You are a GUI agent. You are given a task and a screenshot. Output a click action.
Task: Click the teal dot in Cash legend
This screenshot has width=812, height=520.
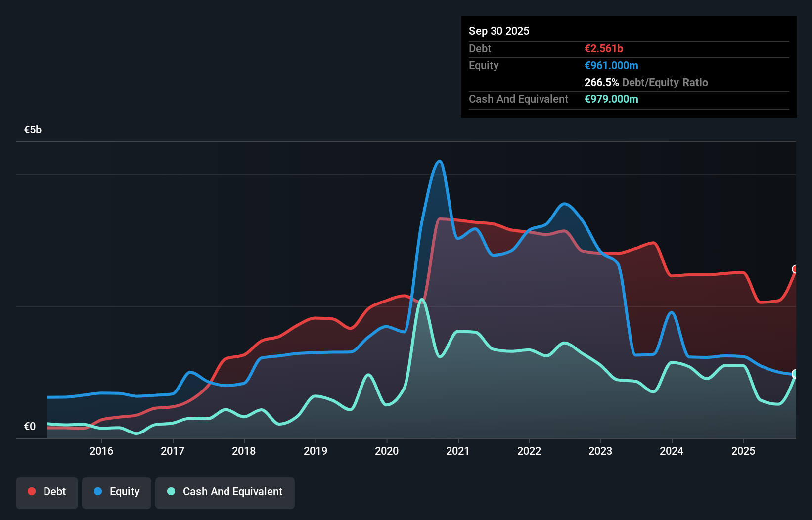pyautogui.click(x=171, y=491)
